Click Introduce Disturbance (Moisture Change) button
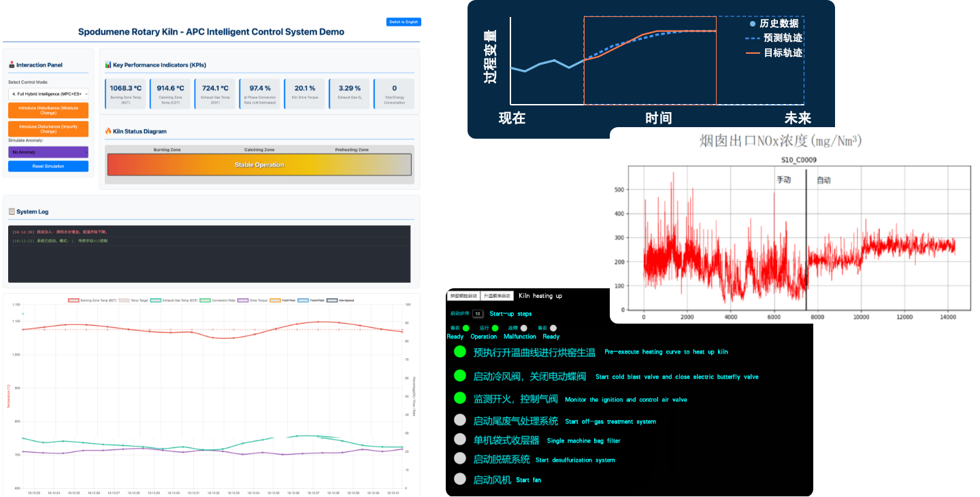 click(x=48, y=110)
